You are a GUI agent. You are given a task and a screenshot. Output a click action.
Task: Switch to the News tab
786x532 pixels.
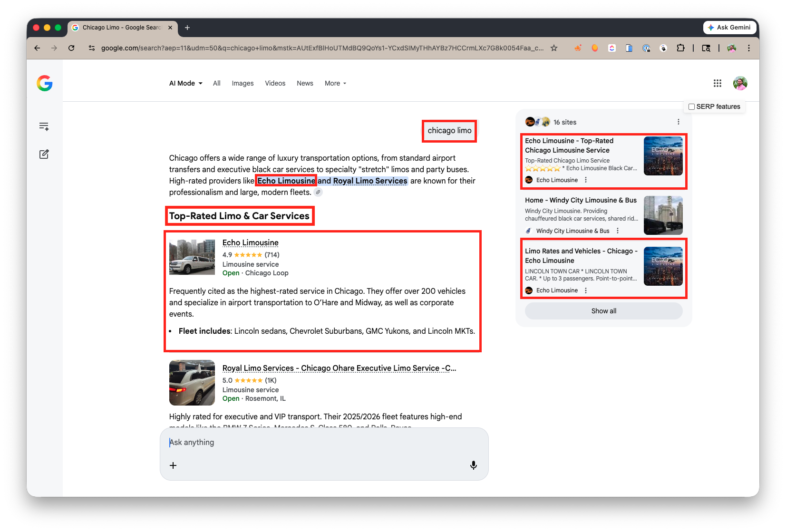pos(305,83)
